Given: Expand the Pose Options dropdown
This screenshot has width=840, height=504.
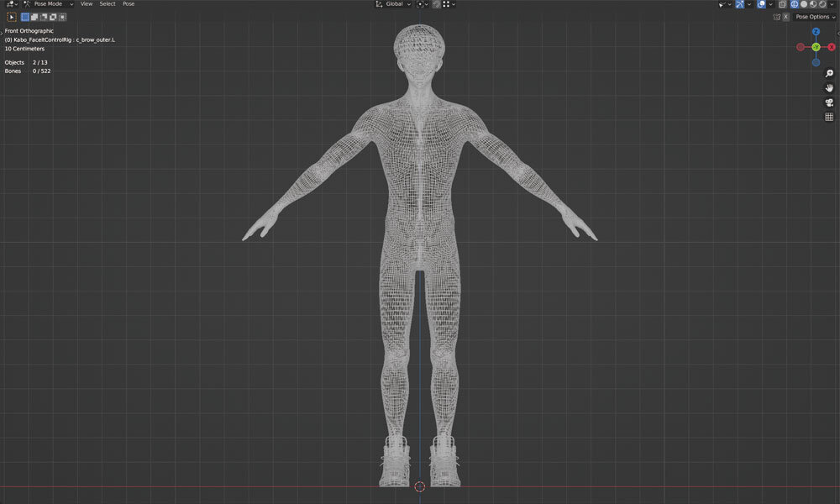Looking at the screenshot, I should pyautogui.click(x=815, y=17).
